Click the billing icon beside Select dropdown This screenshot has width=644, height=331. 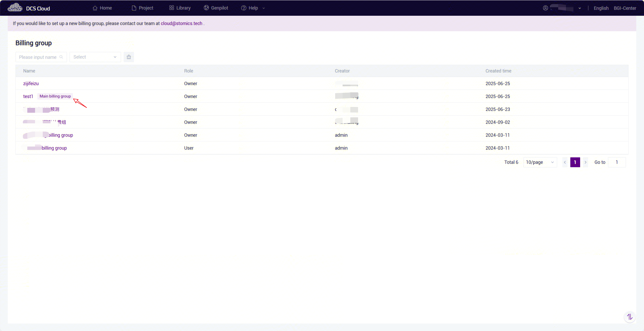coord(129,57)
